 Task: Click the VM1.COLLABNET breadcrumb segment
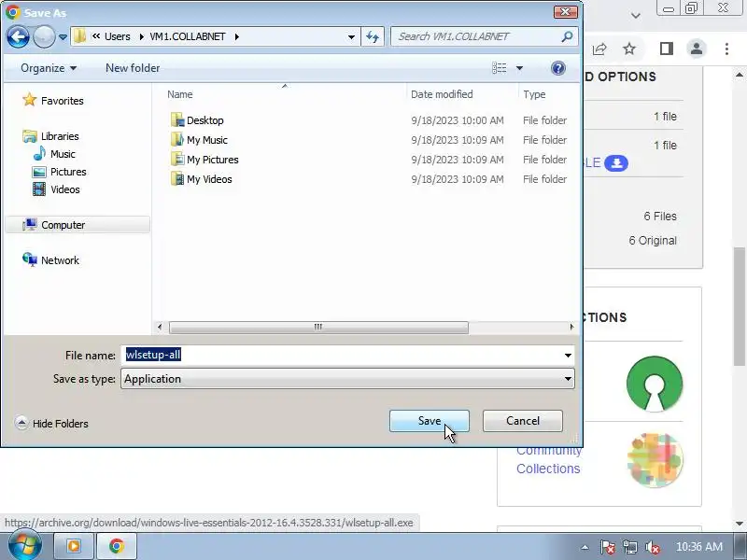tap(188, 36)
